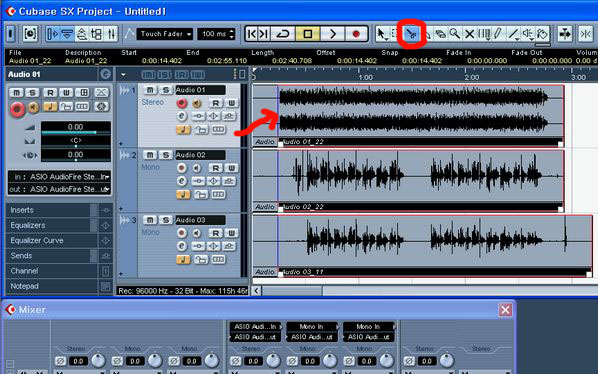Open the ASIO AudioFire input routing dropdown

point(59,177)
